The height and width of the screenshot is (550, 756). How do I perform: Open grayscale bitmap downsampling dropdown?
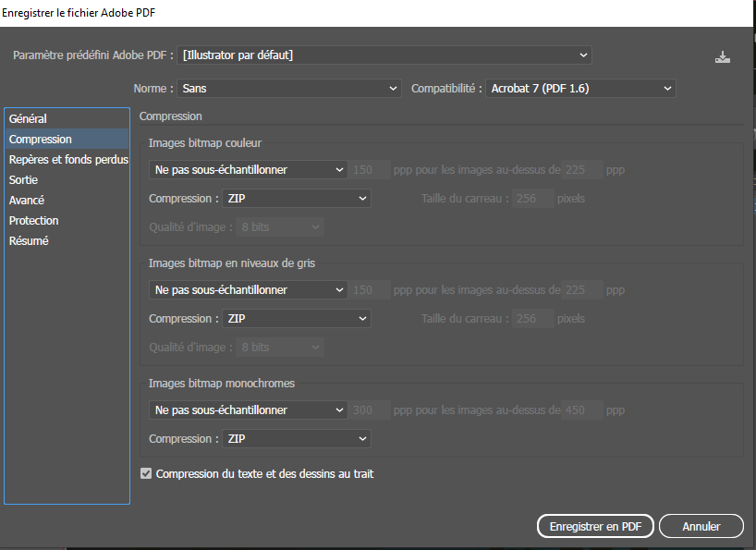pos(248,290)
